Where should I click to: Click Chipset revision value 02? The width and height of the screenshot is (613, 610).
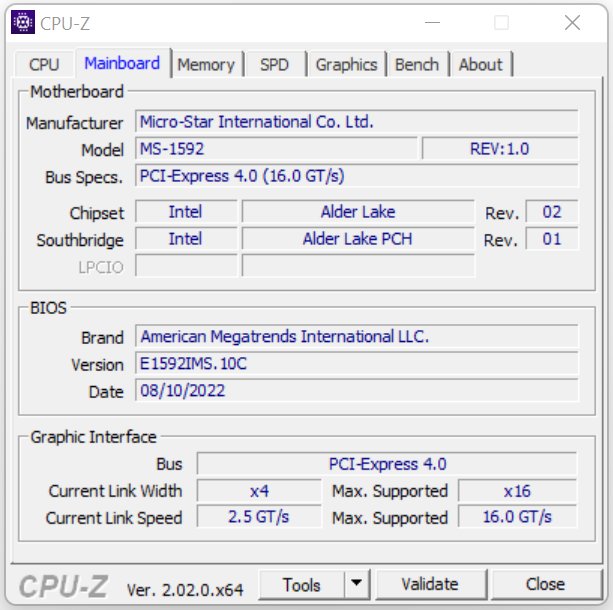(552, 212)
